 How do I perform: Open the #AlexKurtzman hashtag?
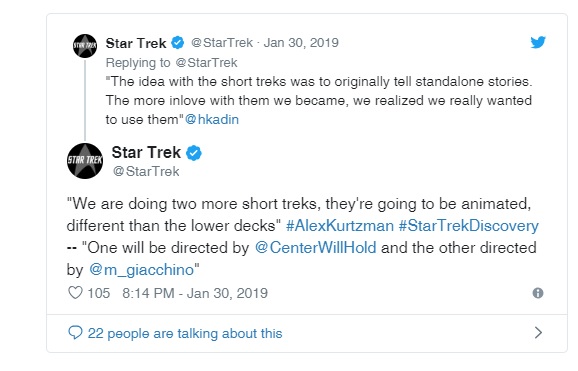tap(340, 226)
